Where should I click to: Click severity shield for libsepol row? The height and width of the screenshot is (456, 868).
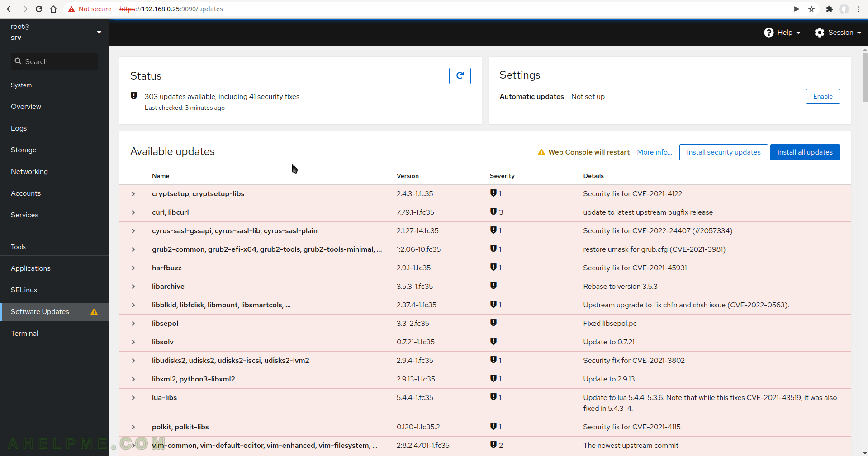click(x=493, y=323)
